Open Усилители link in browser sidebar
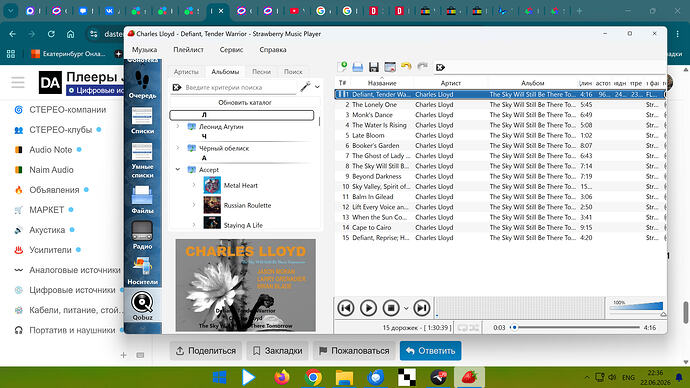The height and width of the screenshot is (388, 690). coord(50,249)
